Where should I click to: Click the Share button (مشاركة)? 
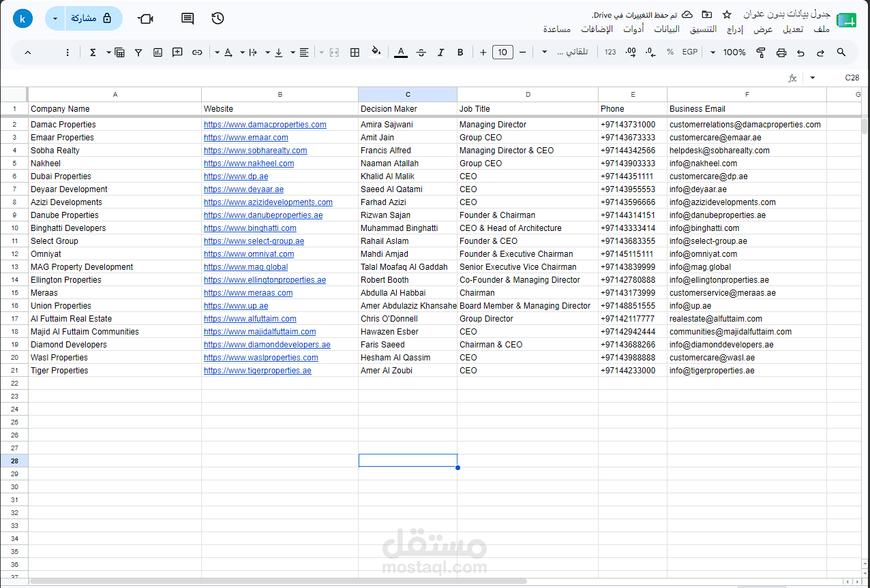[93, 18]
